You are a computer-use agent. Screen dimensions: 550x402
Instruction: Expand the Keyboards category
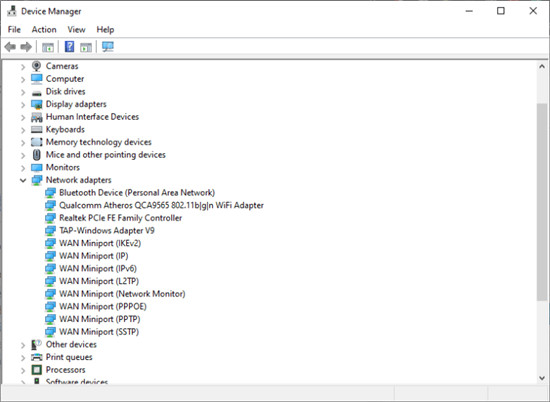pyautogui.click(x=23, y=130)
